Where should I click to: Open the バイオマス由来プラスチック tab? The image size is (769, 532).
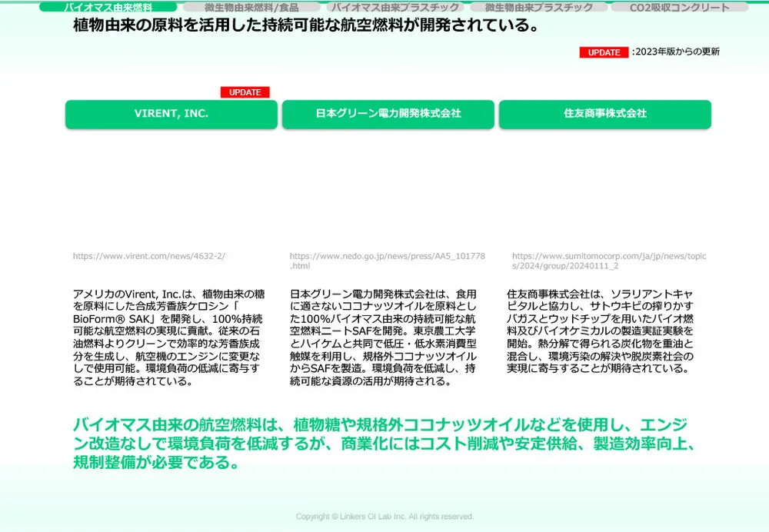[x=395, y=7]
